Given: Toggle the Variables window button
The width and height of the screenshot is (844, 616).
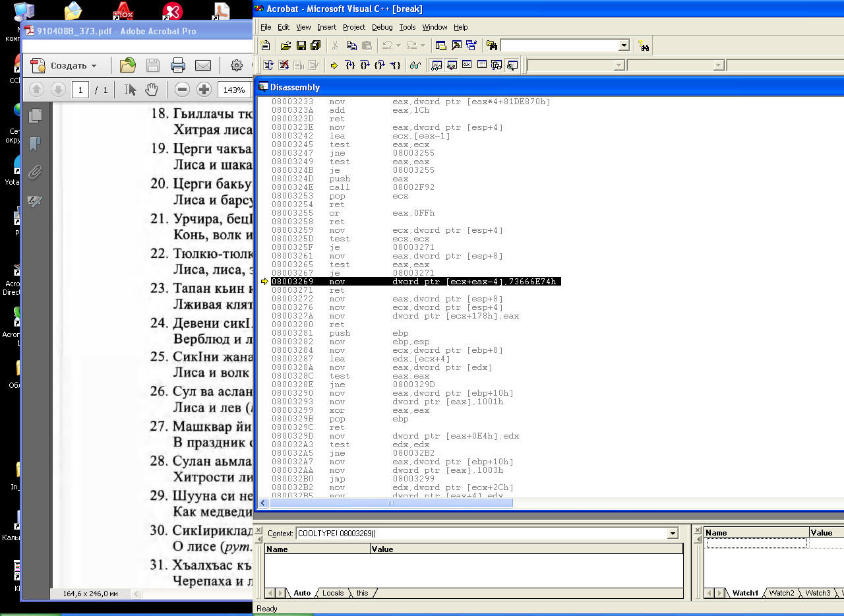Looking at the screenshot, I should (x=452, y=65).
